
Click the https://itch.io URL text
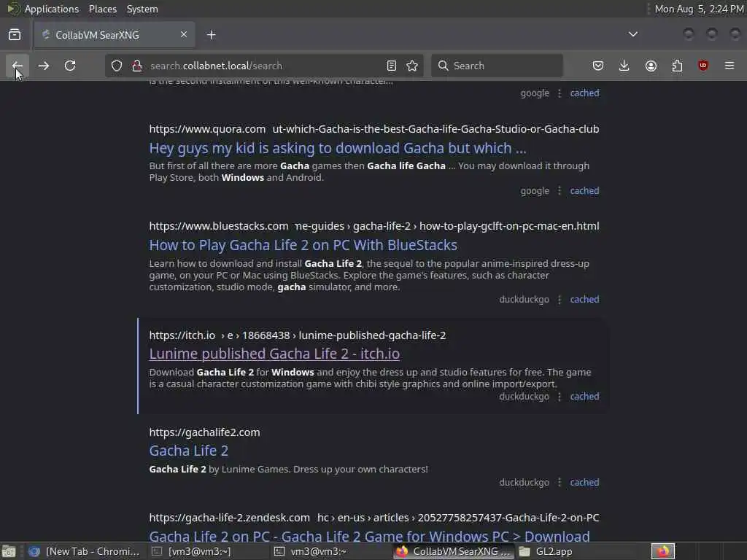tap(182, 335)
